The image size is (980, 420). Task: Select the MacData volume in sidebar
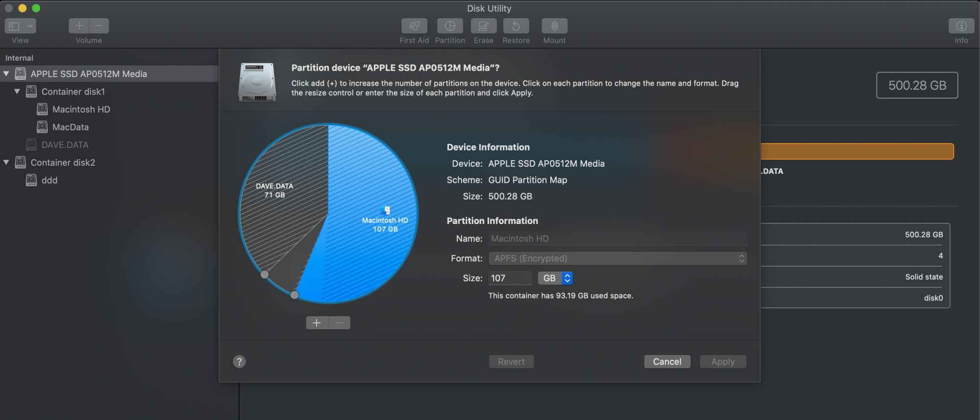[71, 127]
